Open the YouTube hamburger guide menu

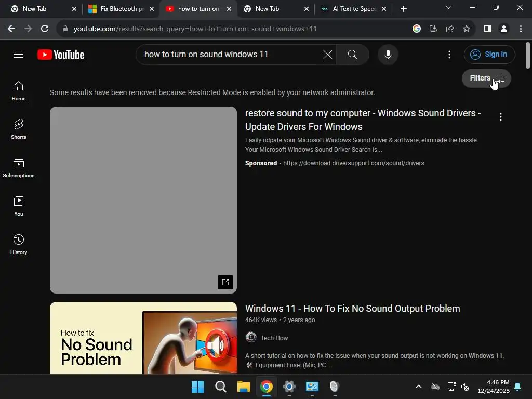tap(19, 54)
